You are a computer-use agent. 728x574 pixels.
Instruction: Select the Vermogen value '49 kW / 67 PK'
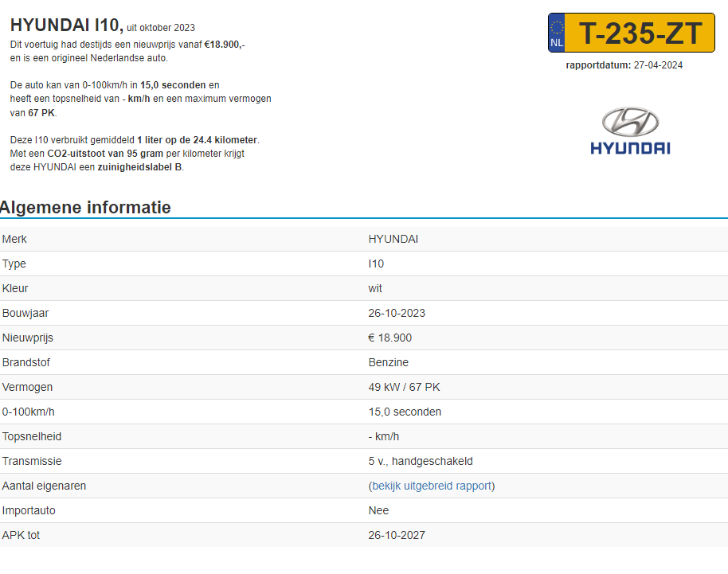[405, 387]
